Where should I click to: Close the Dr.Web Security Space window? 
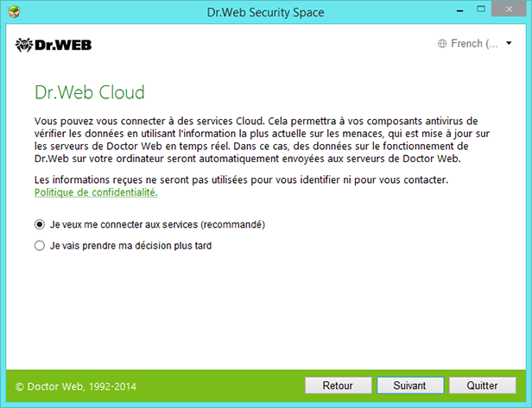coord(509,9)
